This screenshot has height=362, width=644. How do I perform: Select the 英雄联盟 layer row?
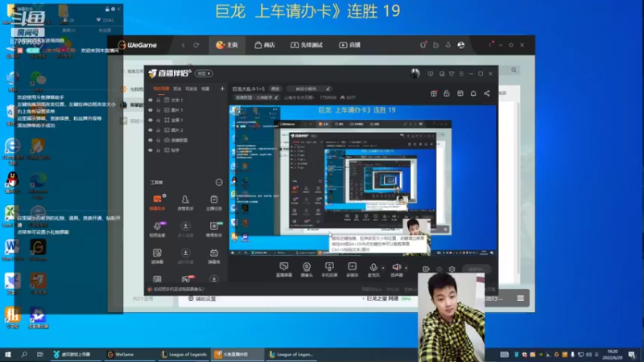click(187, 140)
